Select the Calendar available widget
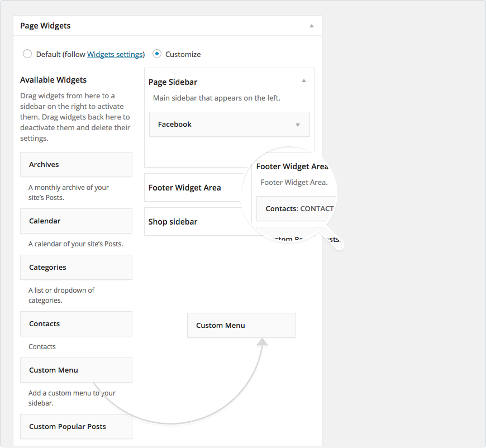 tap(76, 221)
